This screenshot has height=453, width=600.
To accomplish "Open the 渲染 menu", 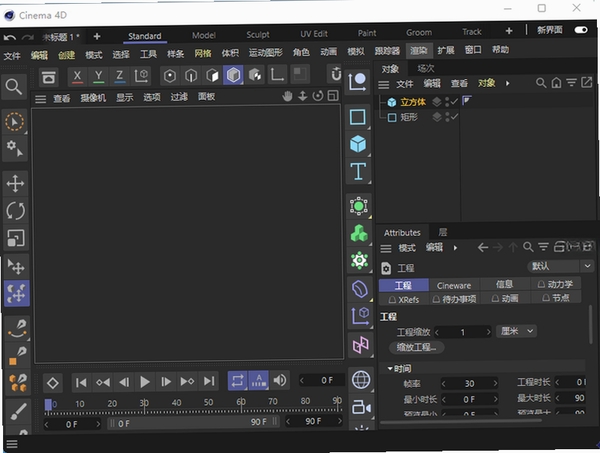I will tap(418, 51).
